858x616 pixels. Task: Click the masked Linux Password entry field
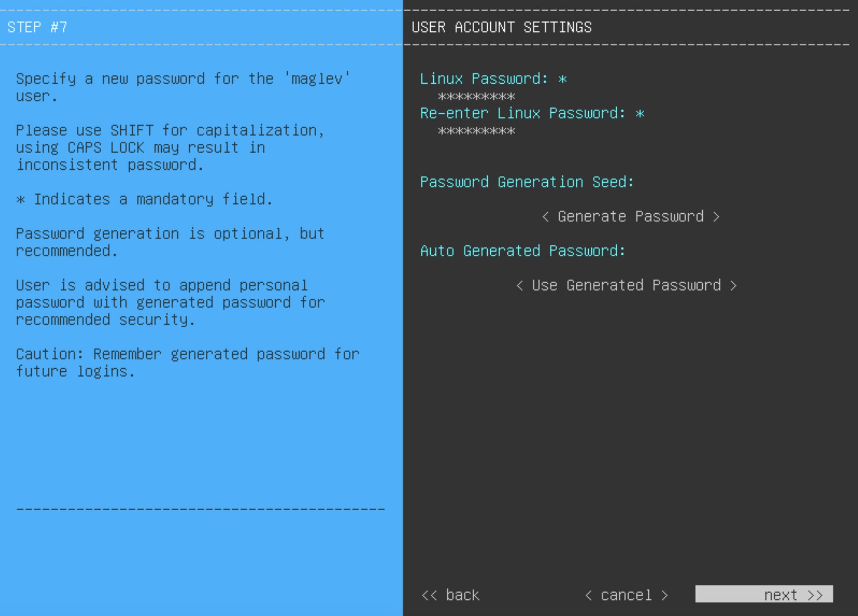477,97
